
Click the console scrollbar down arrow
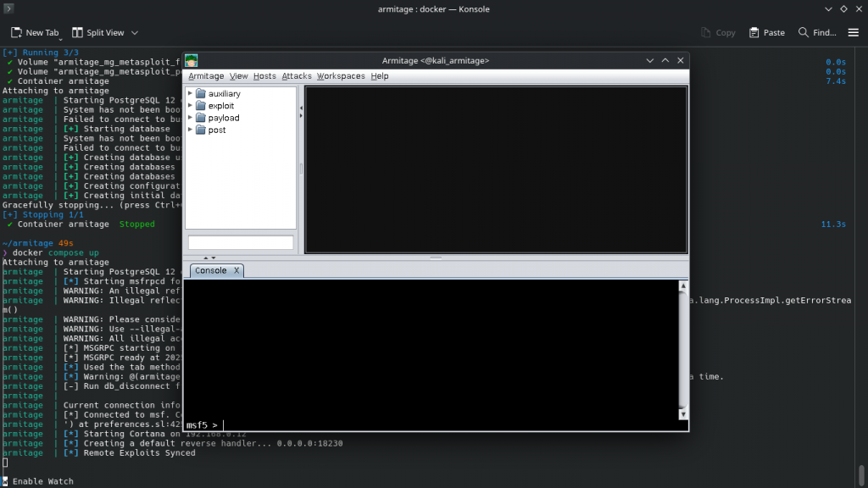pyautogui.click(x=683, y=414)
